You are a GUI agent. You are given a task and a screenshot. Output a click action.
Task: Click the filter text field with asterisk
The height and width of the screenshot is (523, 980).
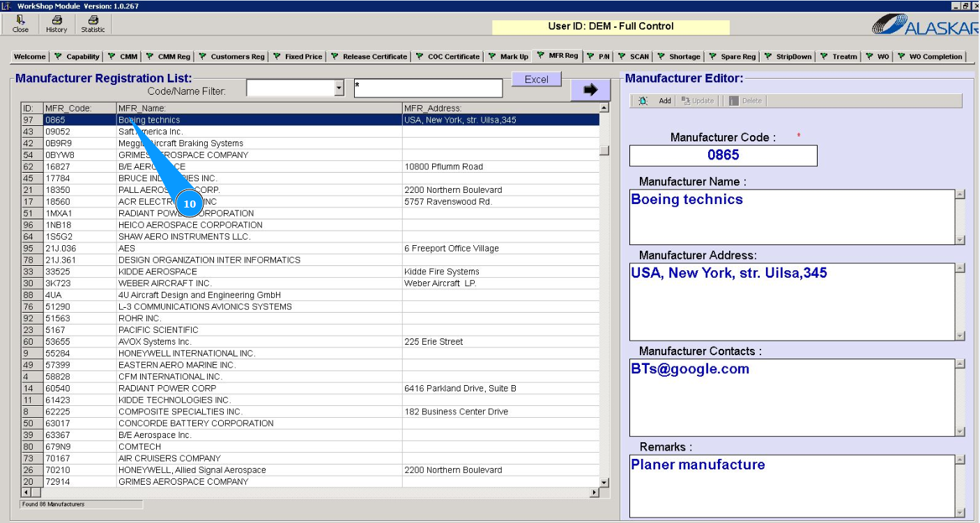pyautogui.click(x=428, y=88)
